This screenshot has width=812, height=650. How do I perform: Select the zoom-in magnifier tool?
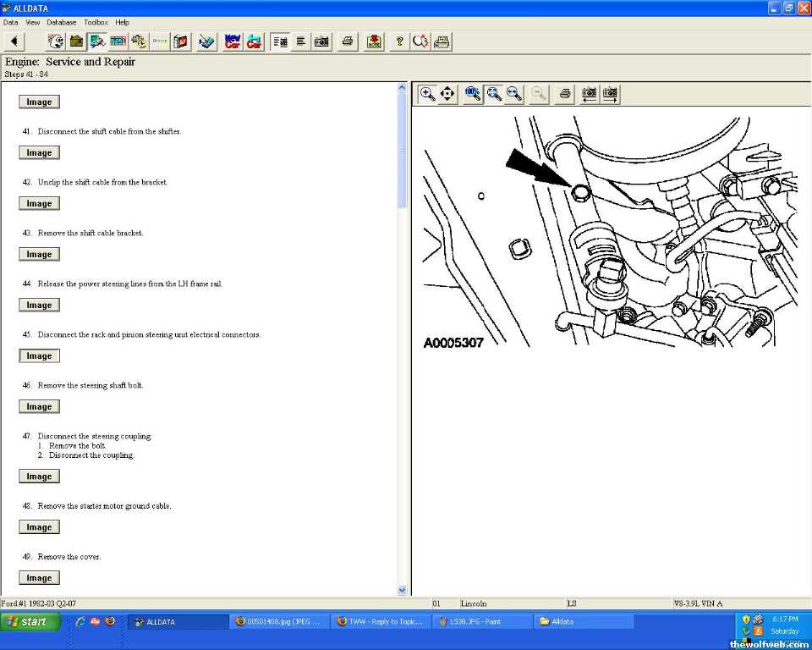pyautogui.click(x=428, y=94)
